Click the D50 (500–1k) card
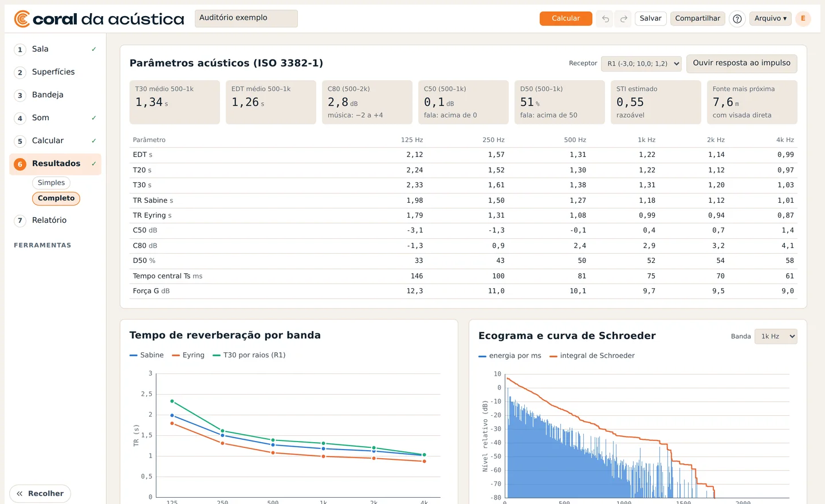The image size is (825, 504). 560,102
